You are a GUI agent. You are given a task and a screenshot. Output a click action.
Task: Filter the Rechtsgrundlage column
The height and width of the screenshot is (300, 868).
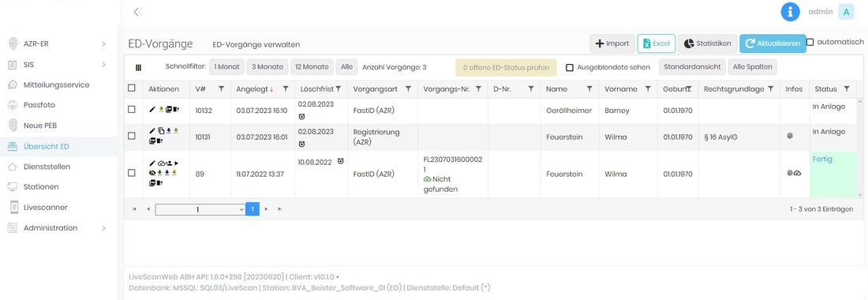click(x=771, y=88)
